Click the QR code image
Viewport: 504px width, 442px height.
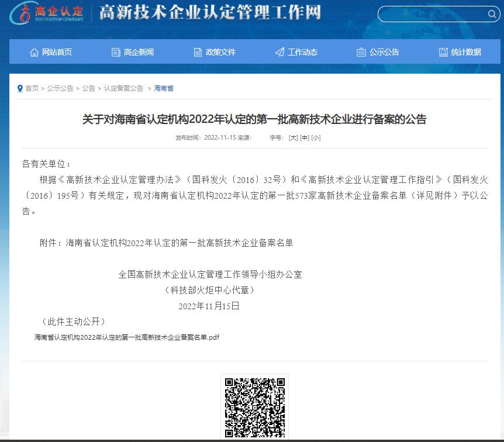(254, 408)
